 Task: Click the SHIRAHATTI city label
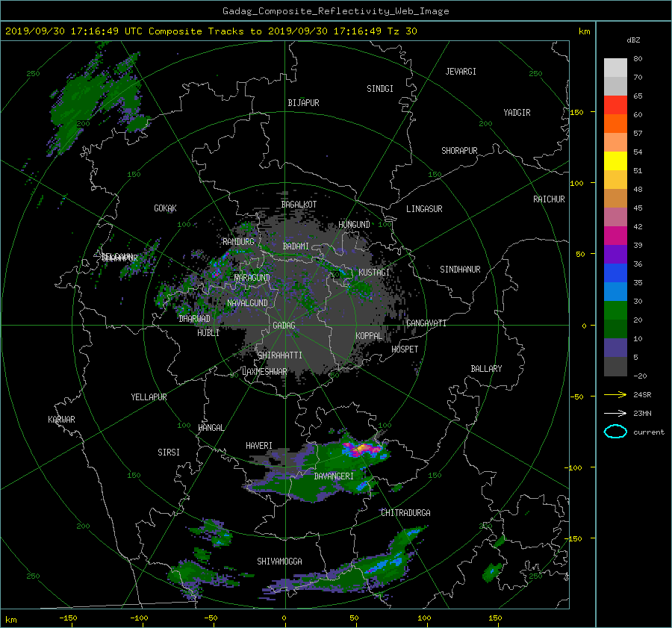tap(280, 355)
